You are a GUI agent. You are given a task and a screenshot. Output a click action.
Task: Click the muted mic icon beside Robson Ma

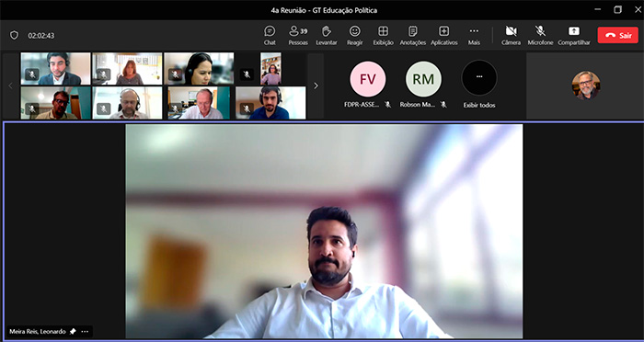(x=443, y=105)
